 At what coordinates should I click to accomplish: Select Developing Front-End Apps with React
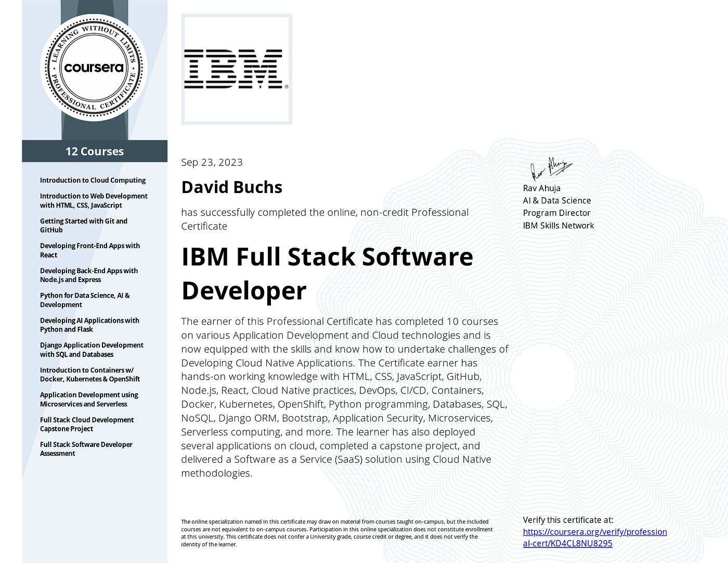89,250
